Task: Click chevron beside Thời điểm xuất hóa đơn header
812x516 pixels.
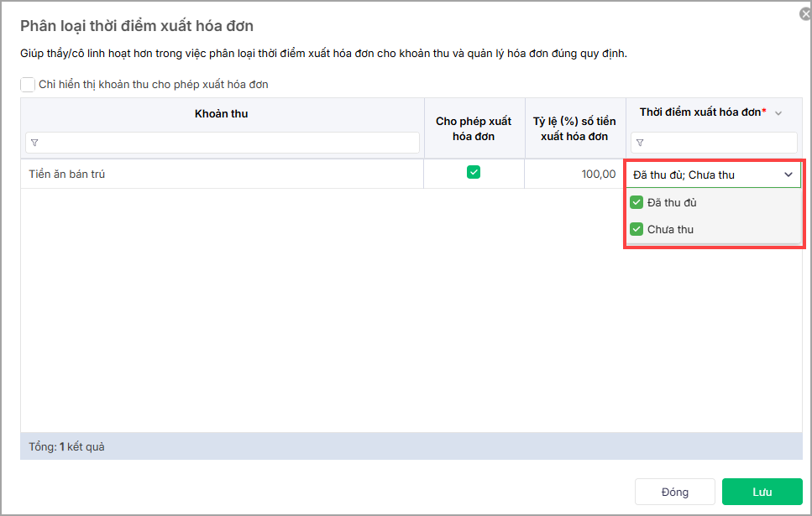Action: pyautogui.click(x=778, y=113)
